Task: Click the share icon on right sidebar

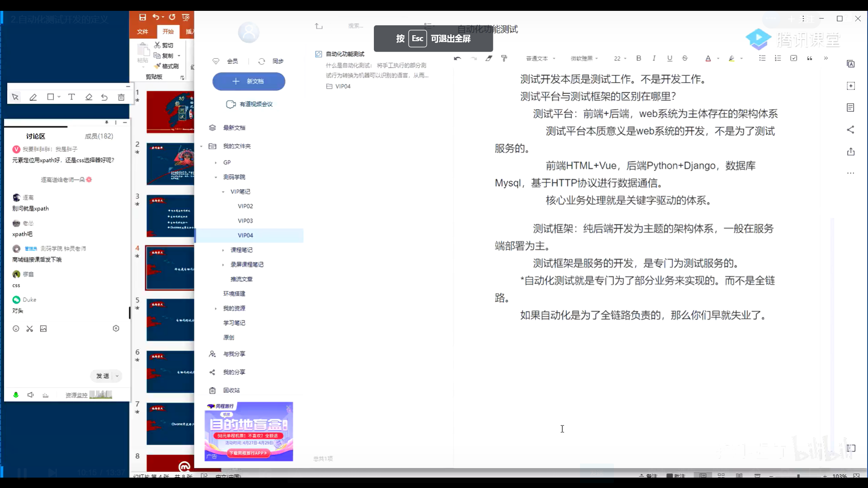Action: 850,130
